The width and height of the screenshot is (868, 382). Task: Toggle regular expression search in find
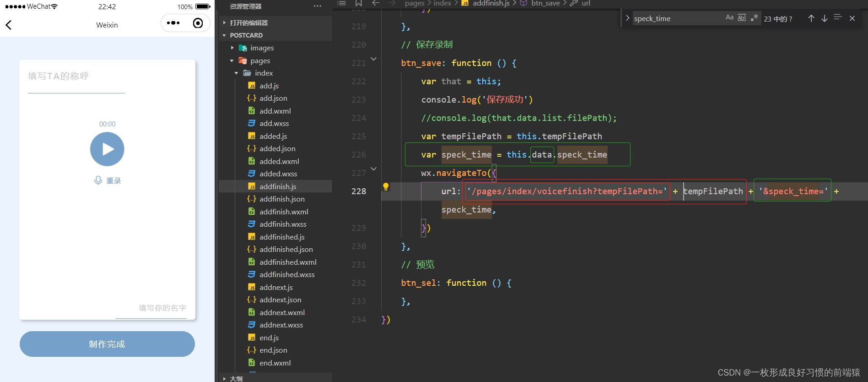[754, 17]
